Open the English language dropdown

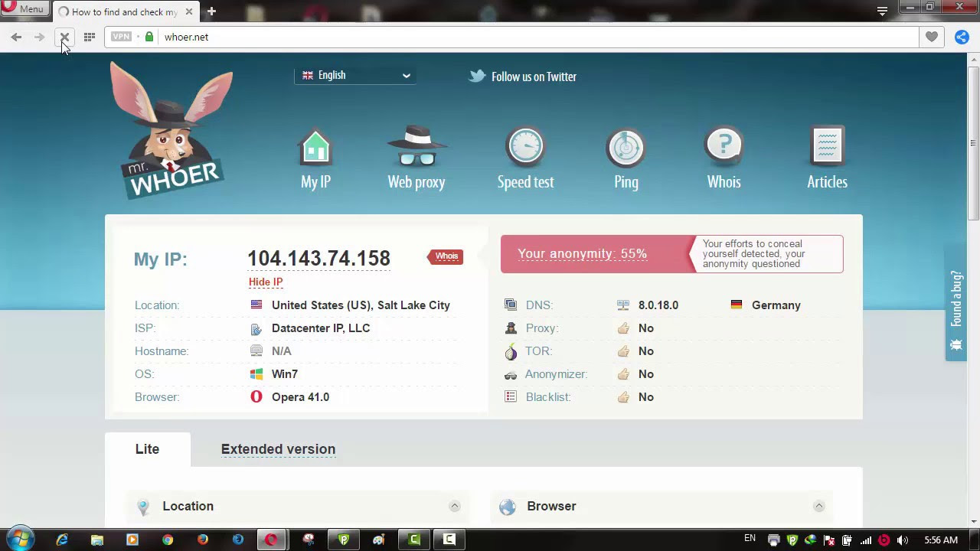coord(356,75)
